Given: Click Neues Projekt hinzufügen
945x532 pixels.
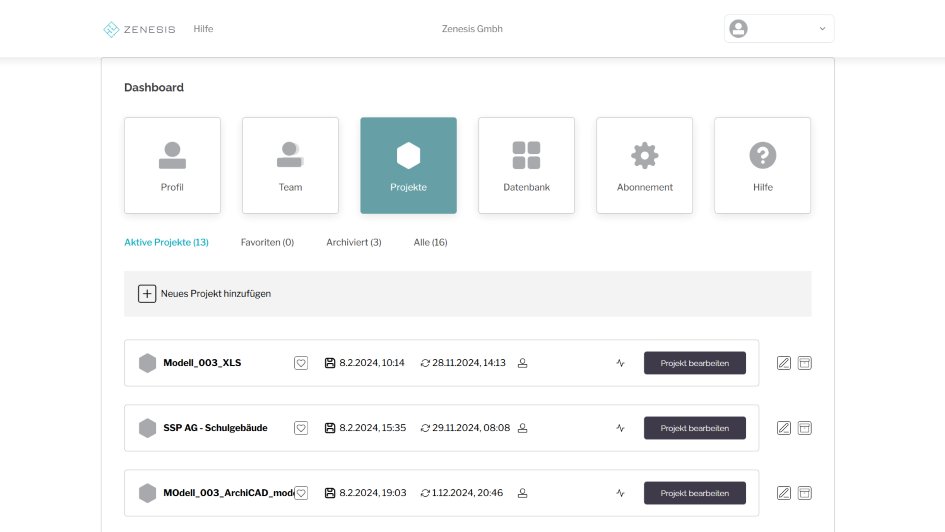Looking at the screenshot, I should click(x=205, y=294).
